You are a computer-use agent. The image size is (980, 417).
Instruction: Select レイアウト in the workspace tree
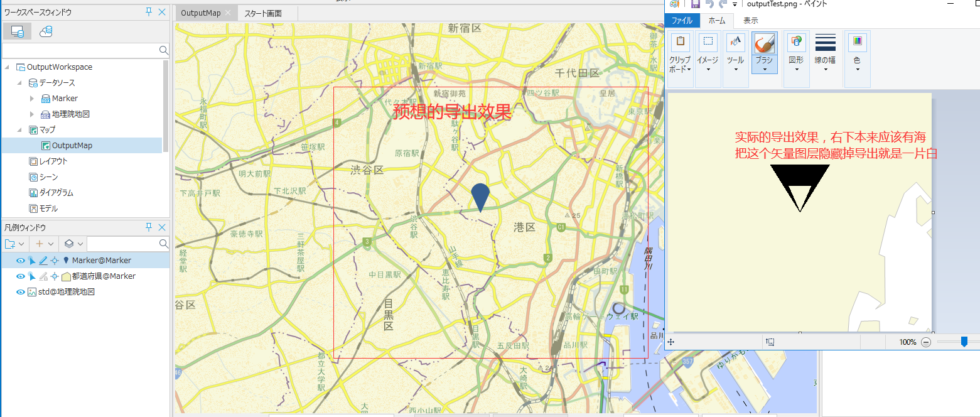[x=53, y=161]
